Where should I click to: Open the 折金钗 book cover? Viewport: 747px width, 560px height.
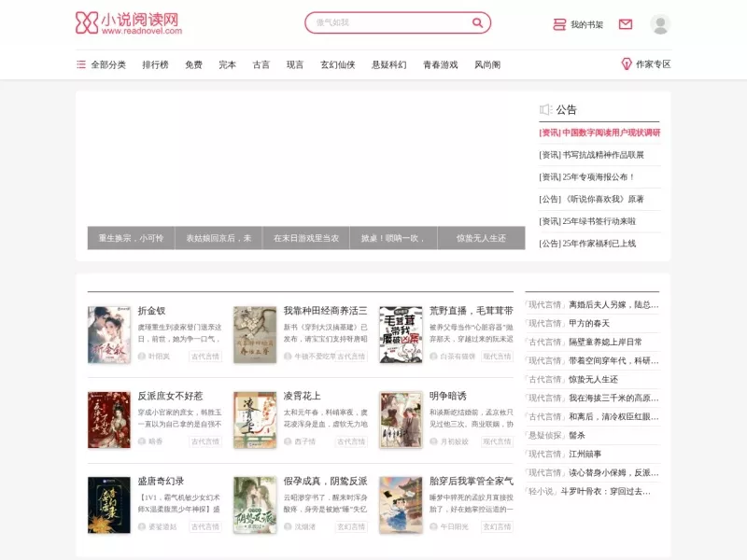pos(109,335)
